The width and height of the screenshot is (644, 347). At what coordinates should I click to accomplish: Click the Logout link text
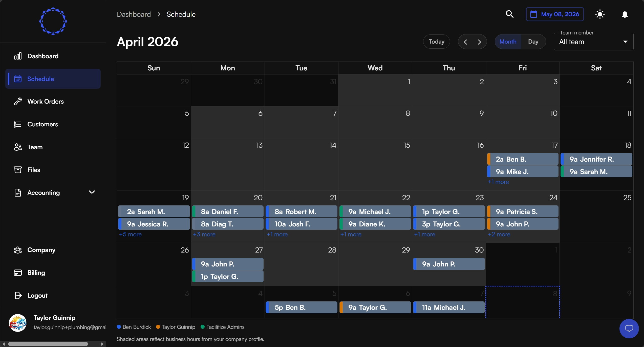tap(37, 295)
